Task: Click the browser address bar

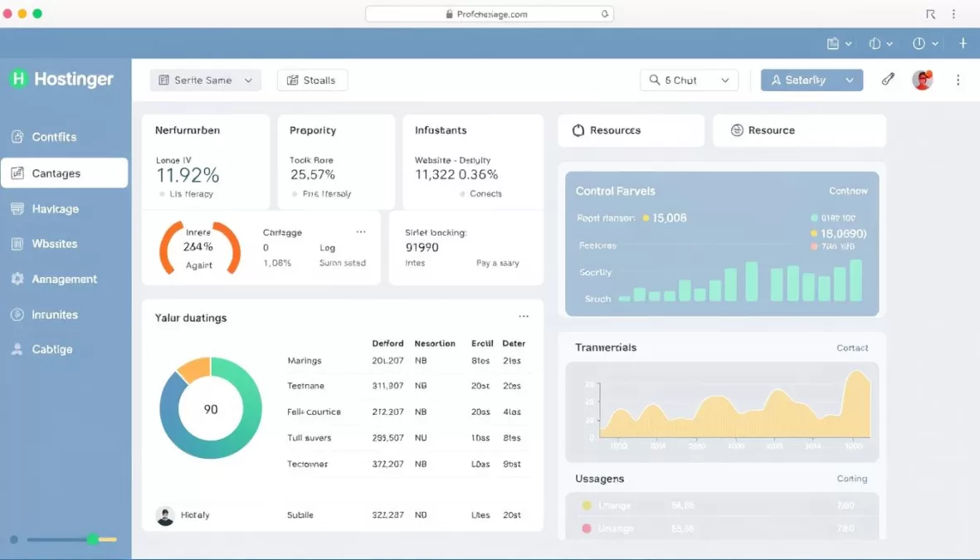Action: (490, 13)
